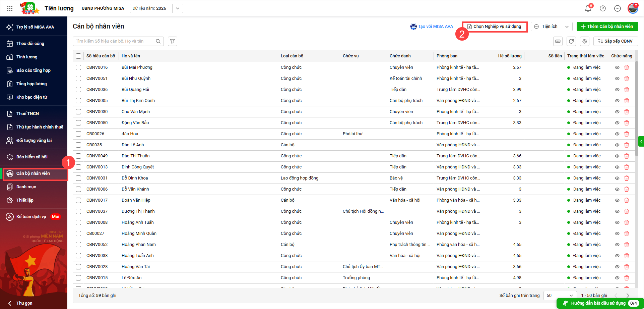Tick checkbox for CBNV0005
This screenshot has height=309, width=644.
(78, 101)
